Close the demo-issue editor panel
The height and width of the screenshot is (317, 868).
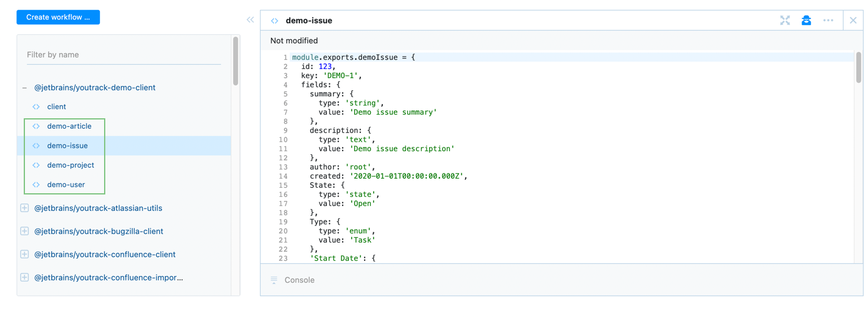pyautogui.click(x=853, y=21)
